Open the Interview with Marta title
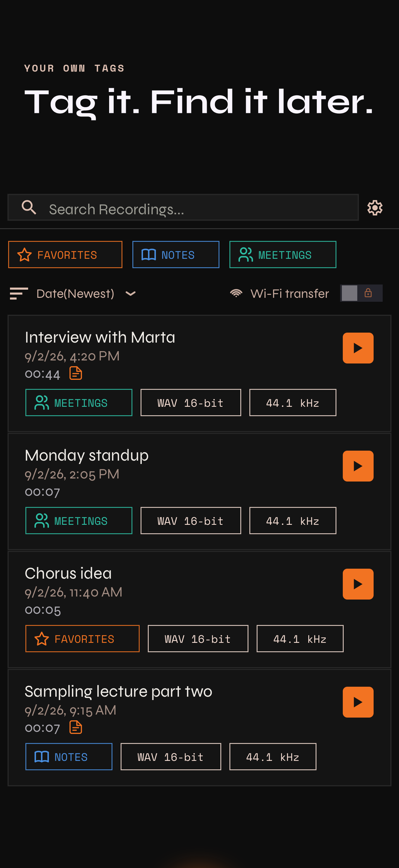Viewport: 399px width, 868px height. [100, 337]
